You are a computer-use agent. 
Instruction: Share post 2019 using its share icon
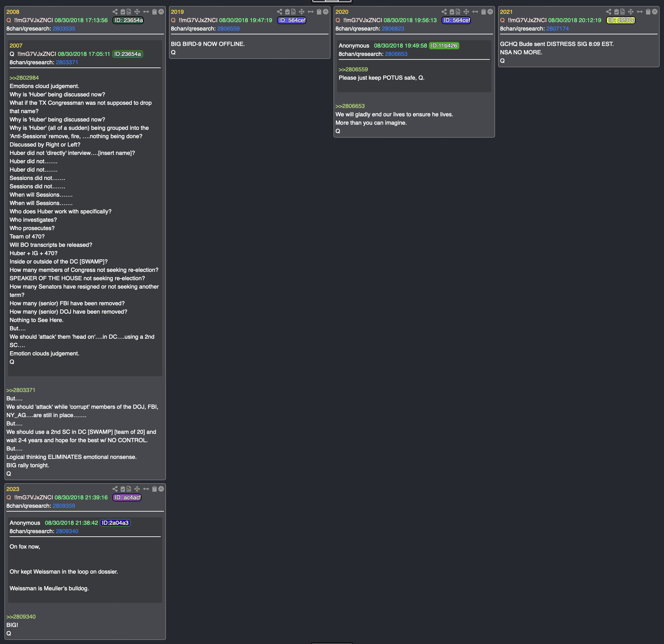point(280,12)
